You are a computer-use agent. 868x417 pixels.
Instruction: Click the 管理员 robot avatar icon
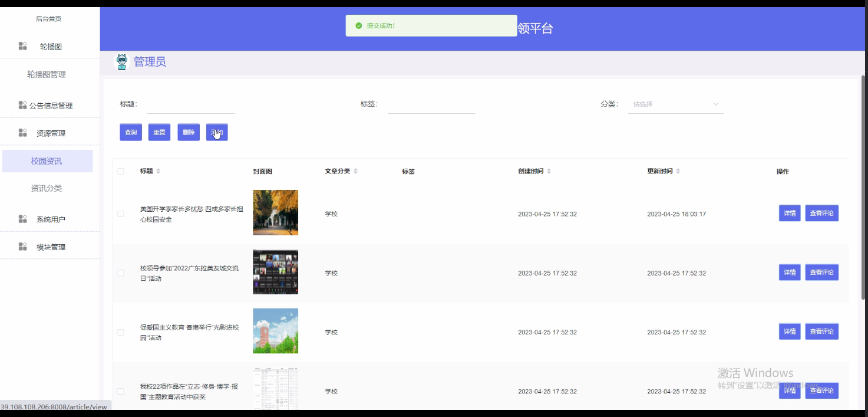point(121,62)
